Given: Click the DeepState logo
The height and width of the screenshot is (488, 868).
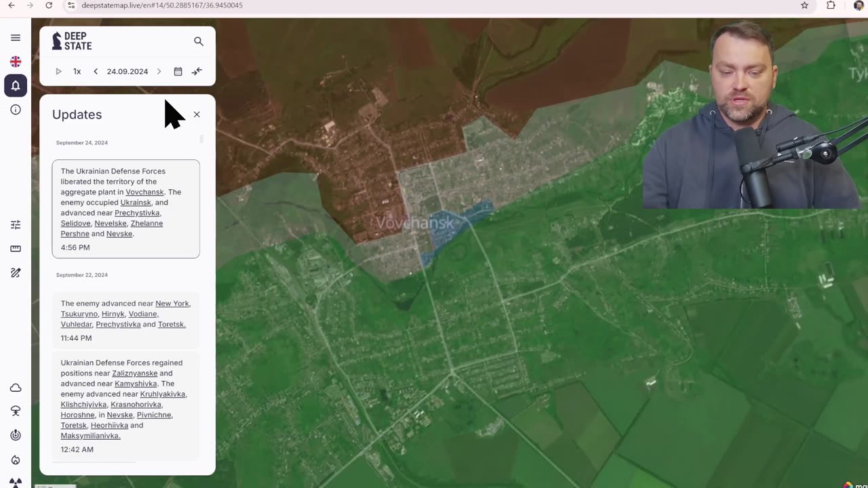Looking at the screenshot, I should 72,41.
